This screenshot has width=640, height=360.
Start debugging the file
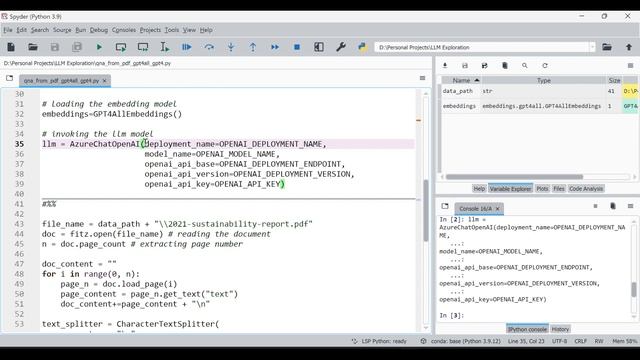(187, 47)
